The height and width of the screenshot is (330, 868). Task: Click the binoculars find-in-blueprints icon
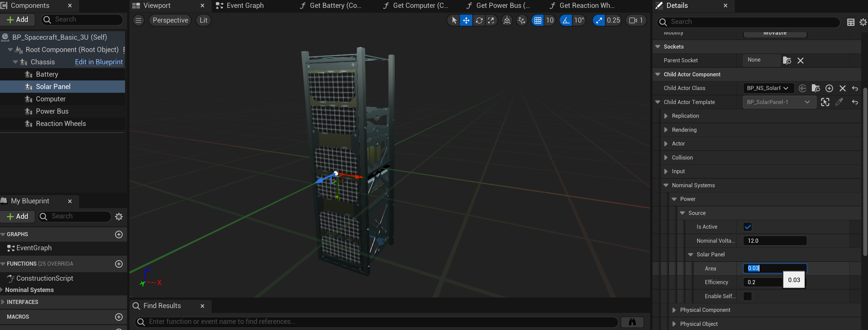pos(632,322)
